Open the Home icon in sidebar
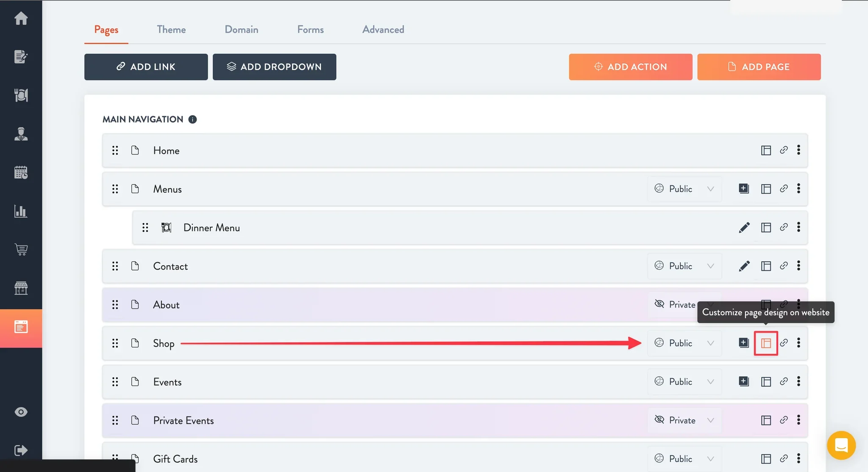Viewport: 868px width, 472px height. tap(21, 18)
